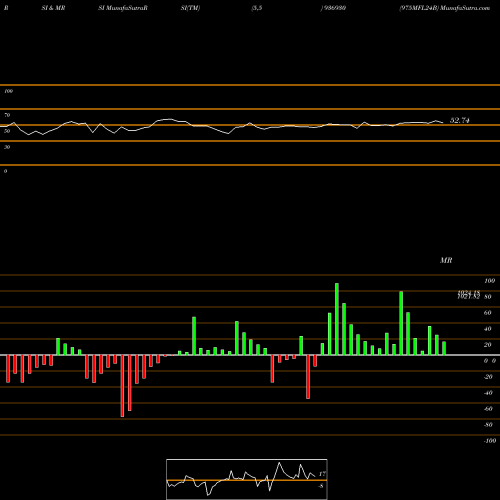
Task: Click the end point of the RSI line
Action: pyautogui.click(x=443, y=123)
